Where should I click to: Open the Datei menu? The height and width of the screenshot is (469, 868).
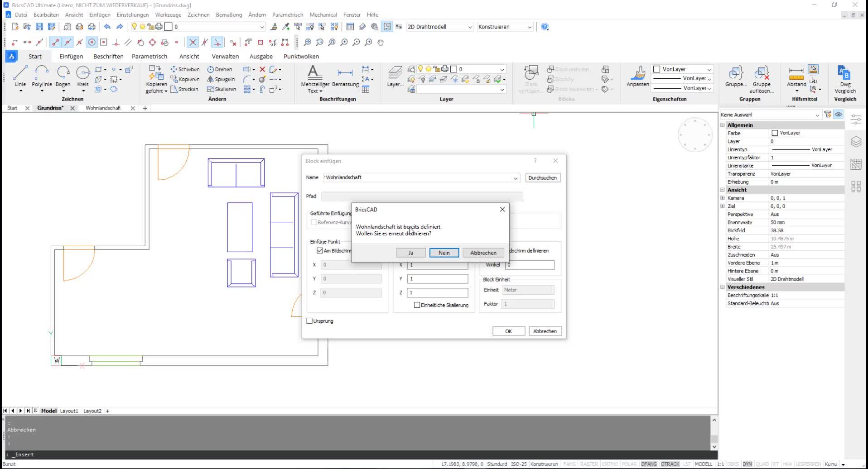coord(21,14)
